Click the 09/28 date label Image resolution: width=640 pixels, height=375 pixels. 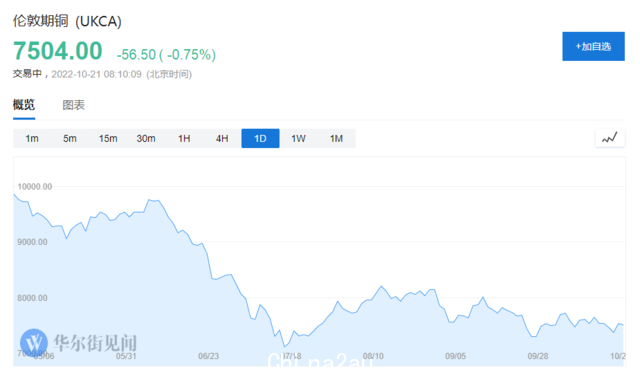click(538, 356)
